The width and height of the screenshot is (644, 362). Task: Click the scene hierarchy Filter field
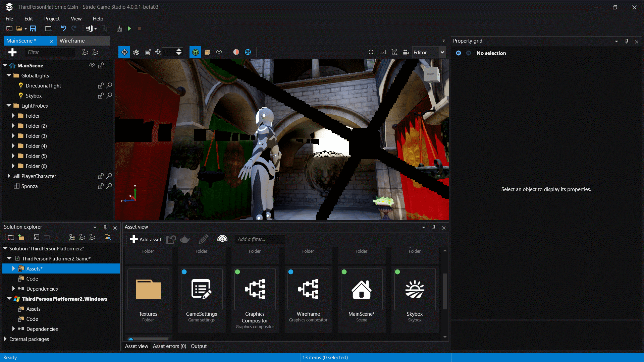point(50,52)
